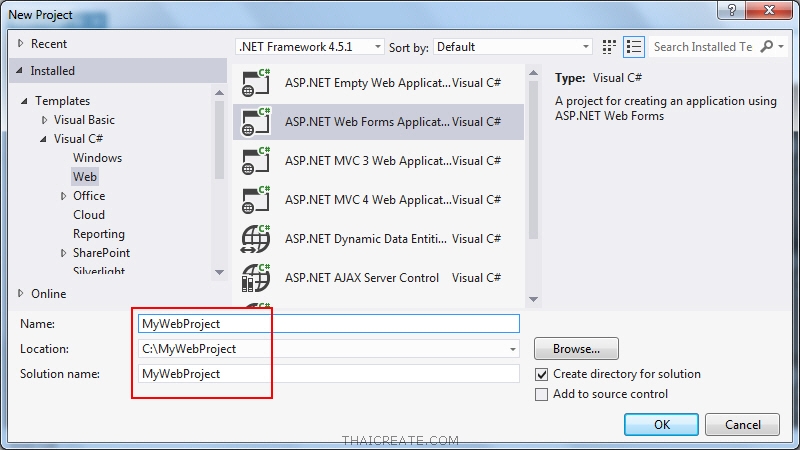800x450 pixels.
Task: Collapse the Installed section
Action: pyautogui.click(x=19, y=70)
